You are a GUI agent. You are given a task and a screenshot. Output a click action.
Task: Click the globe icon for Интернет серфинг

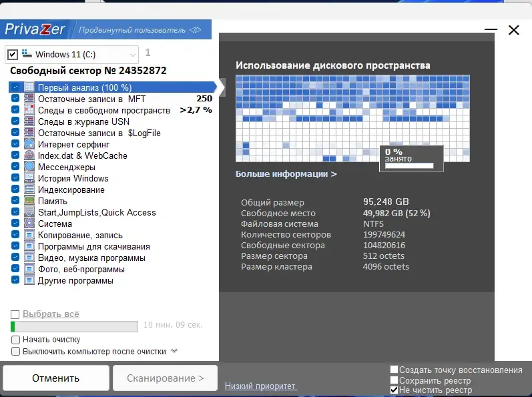tap(29, 144)
